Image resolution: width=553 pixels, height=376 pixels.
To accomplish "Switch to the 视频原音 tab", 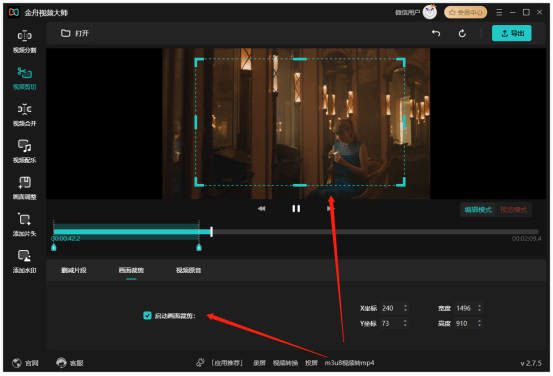I will point(189,270).
